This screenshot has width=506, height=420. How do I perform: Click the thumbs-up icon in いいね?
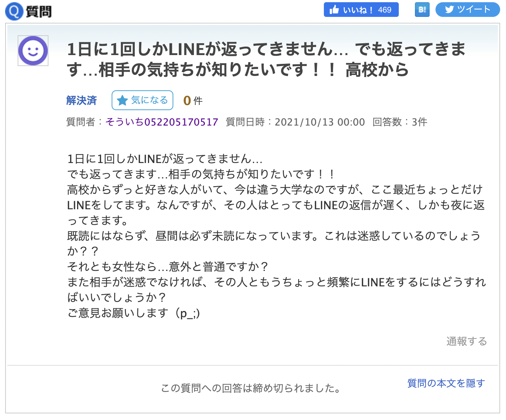(x=334, y=10)
